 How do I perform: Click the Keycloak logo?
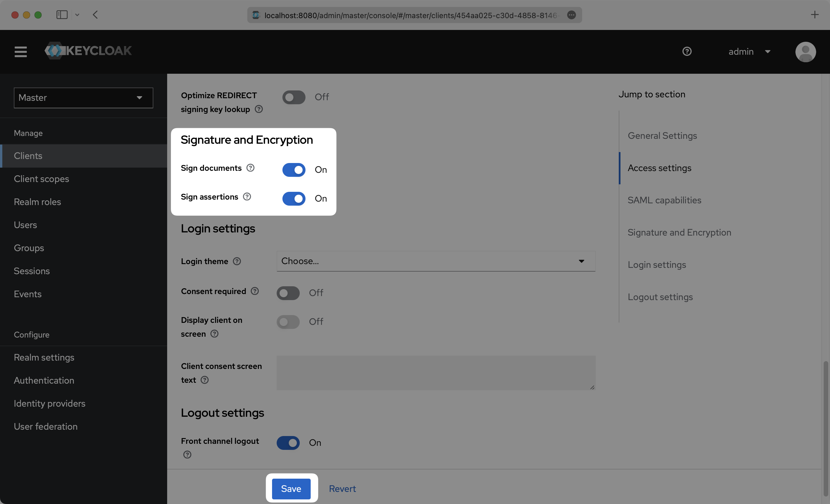(88, 51)
